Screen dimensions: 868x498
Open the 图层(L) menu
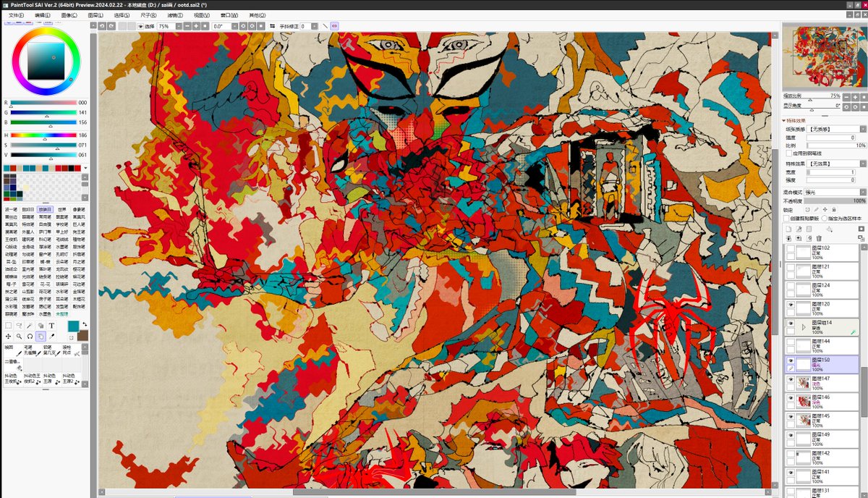[95, 14]
